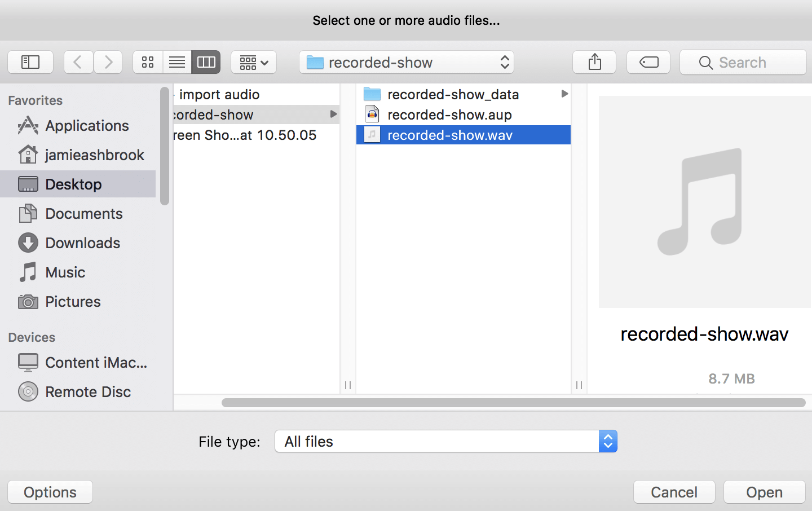The image size is (812, 511).
Task: Select the recorded-show.aup project file
Action: pyautogui.click(x=449, y=114)
